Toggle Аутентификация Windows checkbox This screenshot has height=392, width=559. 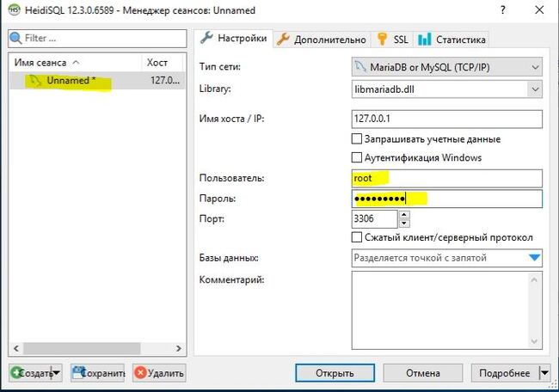(x=357, y=157)
